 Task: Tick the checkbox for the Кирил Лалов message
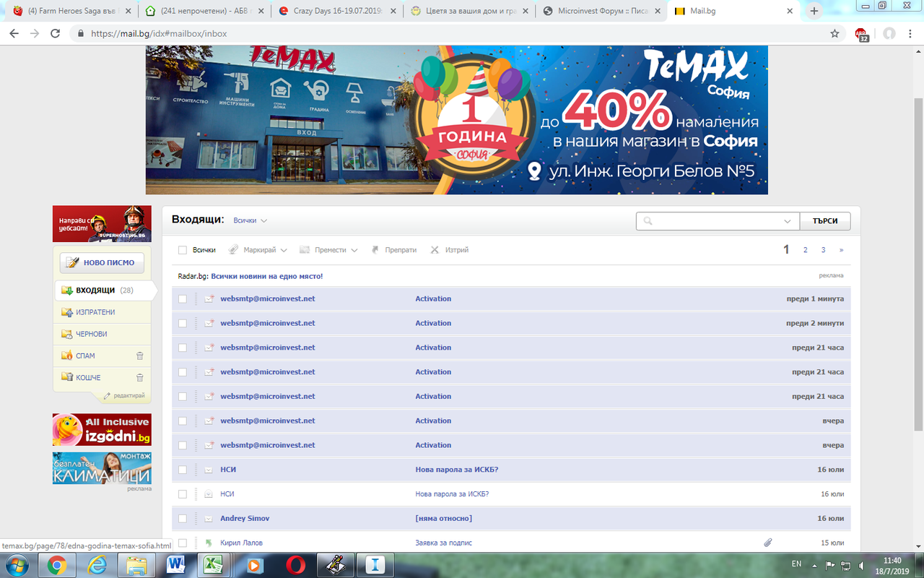pos(183,543)
